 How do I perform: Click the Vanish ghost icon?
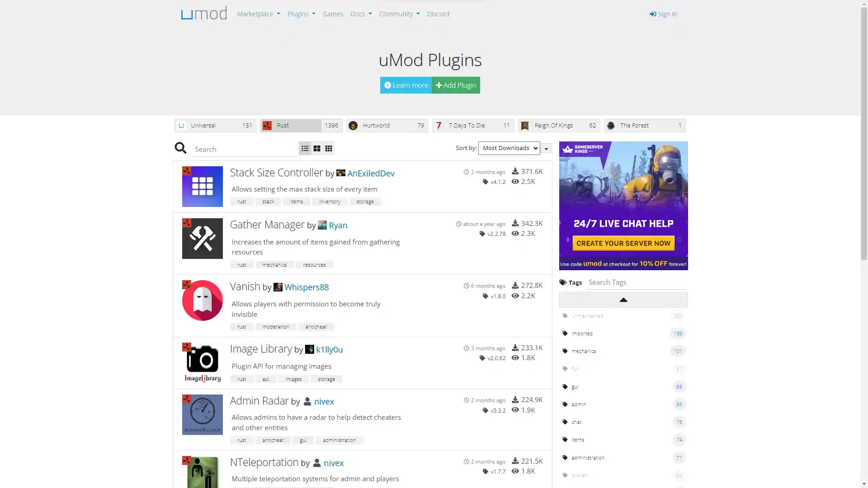tap(202, 300)
